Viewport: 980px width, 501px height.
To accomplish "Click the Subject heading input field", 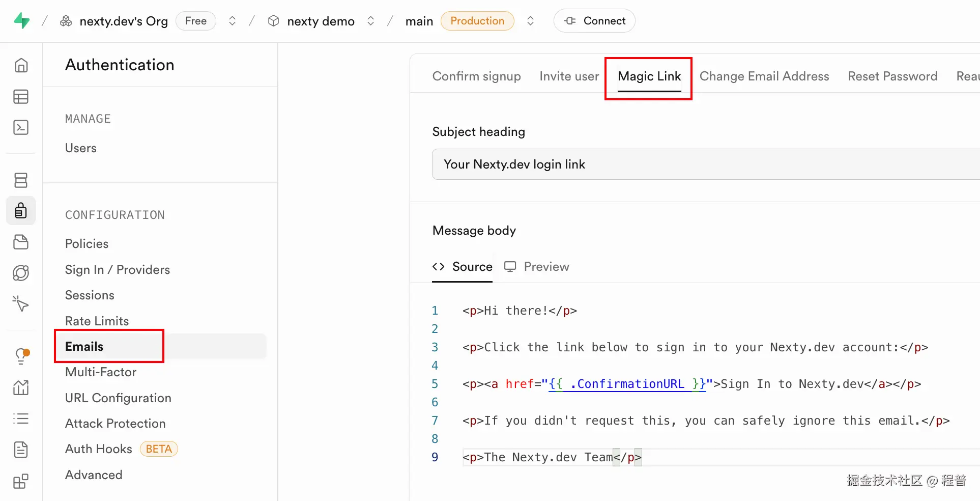I will tap(702, 164).
